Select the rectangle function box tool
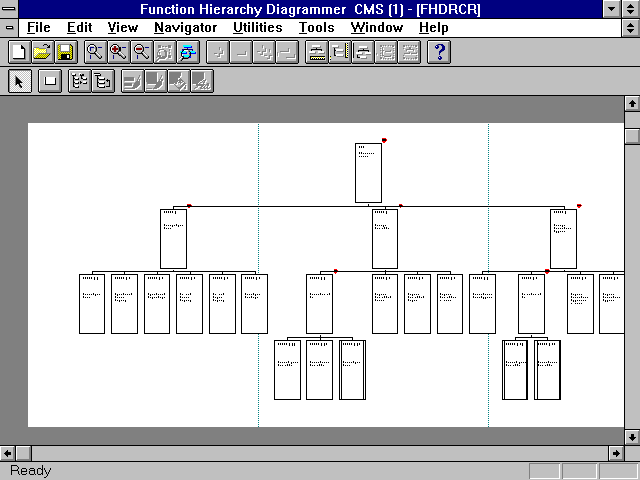 tap(49, 82)
